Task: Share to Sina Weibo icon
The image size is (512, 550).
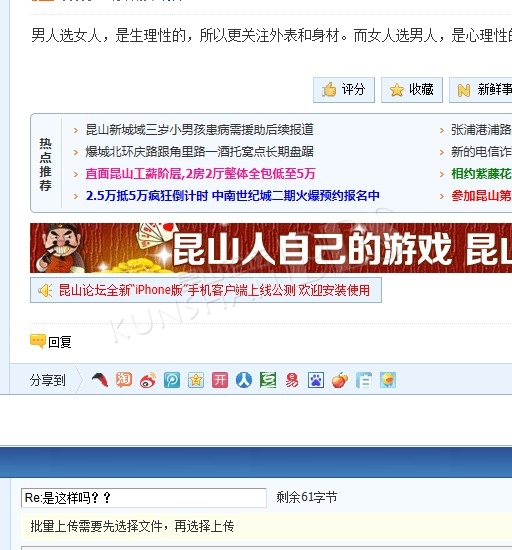Action: [148, 380]
